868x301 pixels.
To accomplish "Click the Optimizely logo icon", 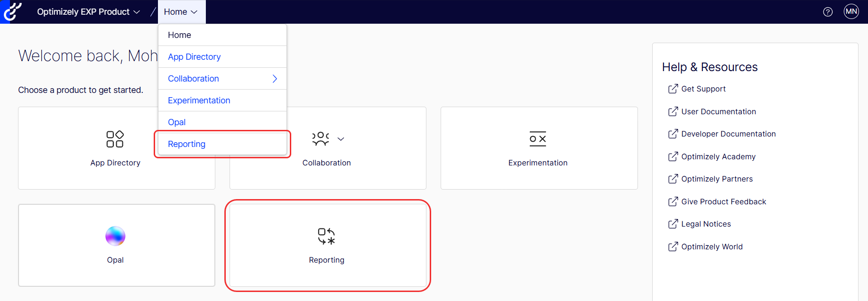I will click(x=11, y=12).
